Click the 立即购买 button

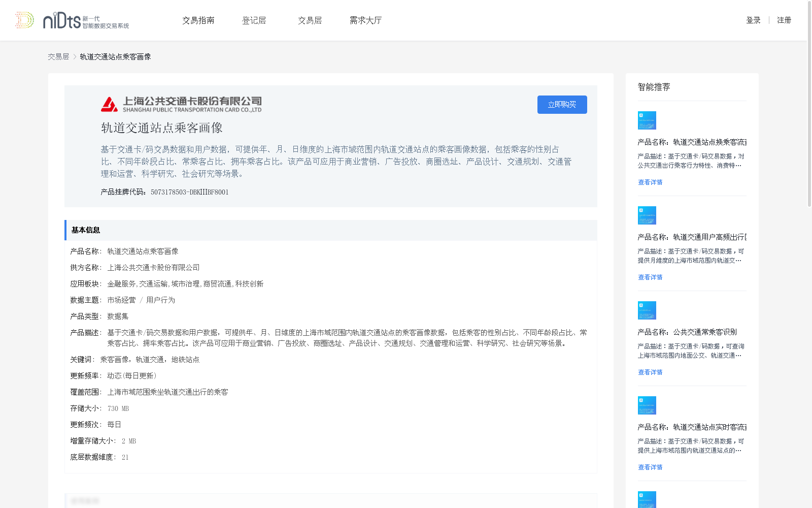click(x=562, y=105)
